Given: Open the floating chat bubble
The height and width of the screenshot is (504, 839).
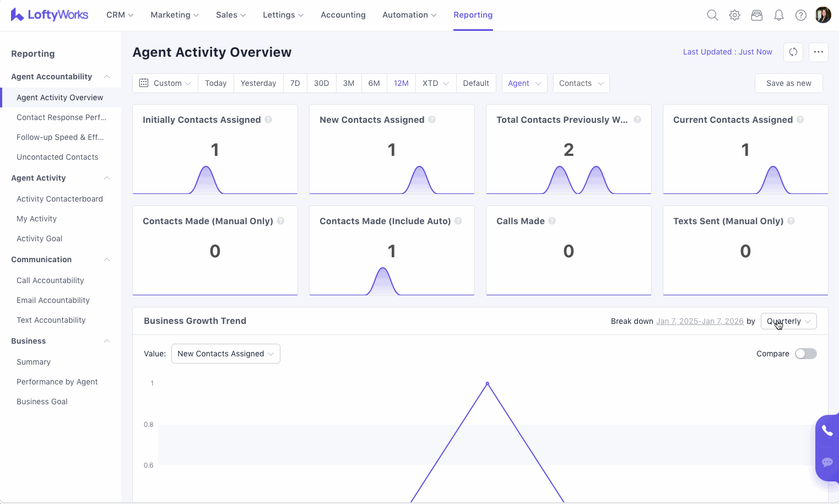Looking at the screenshot, I should [827, 462].
